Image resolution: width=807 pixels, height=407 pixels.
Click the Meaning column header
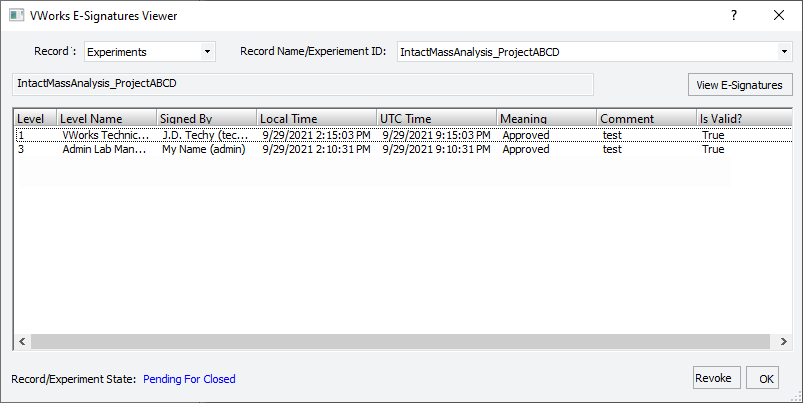coord(547,118)
